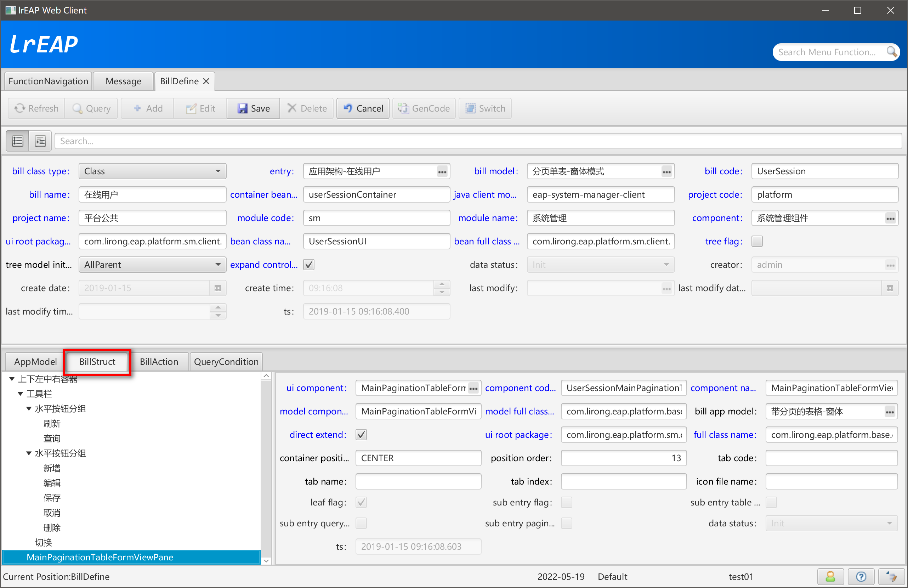The height and width of the screenshot is (588, 908).
Task: Increase the create time spinner
Action: [442, 284]
